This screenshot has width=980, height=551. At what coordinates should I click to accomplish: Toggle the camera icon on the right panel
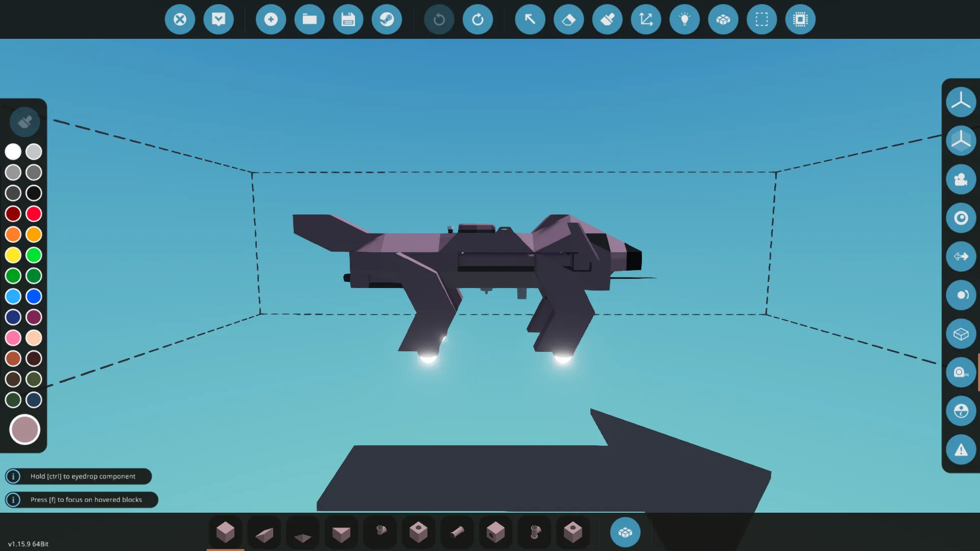coord(961,179)
